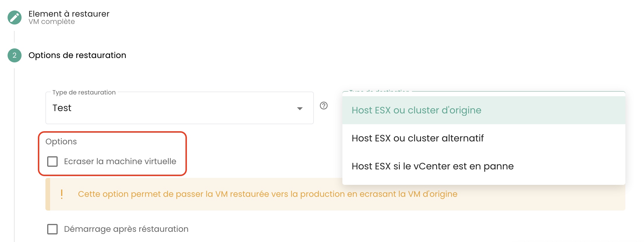Click the 'Options' section heading
The width and height of the screenshot is (644, 242).
click(x=61, y=142)
